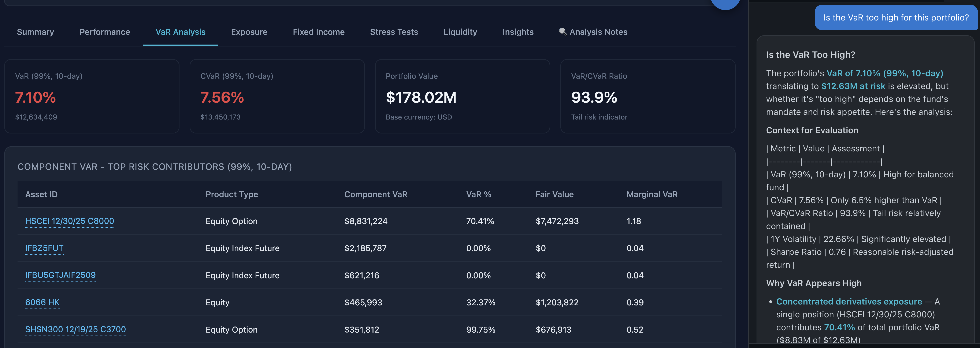Screen dimensions: 980x348
Task: Open the 6066 HK equity link
Action: (x=42, y=302)
